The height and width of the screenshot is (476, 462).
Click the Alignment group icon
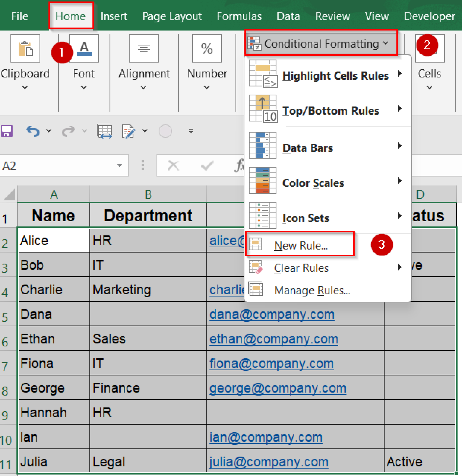(143, 48)
